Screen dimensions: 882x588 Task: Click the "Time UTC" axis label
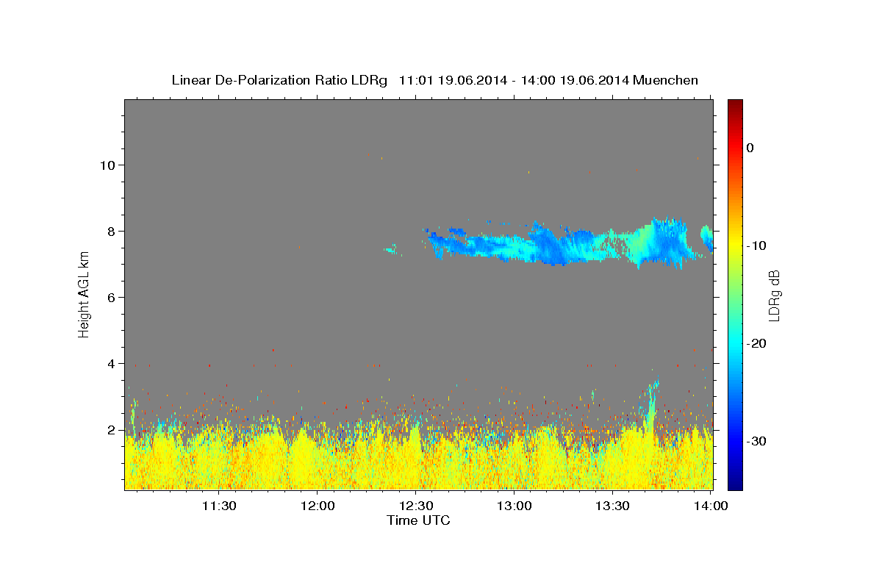tap(418, 520)
